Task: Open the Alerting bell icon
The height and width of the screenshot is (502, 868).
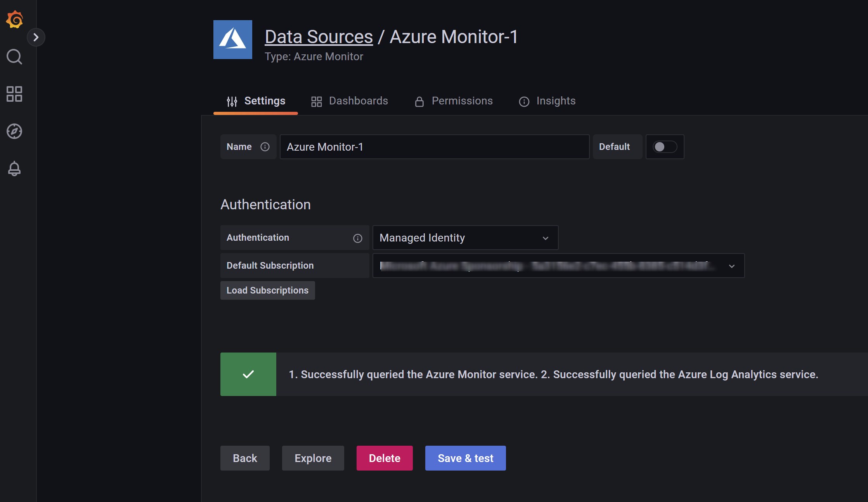Action: point(14,168)
